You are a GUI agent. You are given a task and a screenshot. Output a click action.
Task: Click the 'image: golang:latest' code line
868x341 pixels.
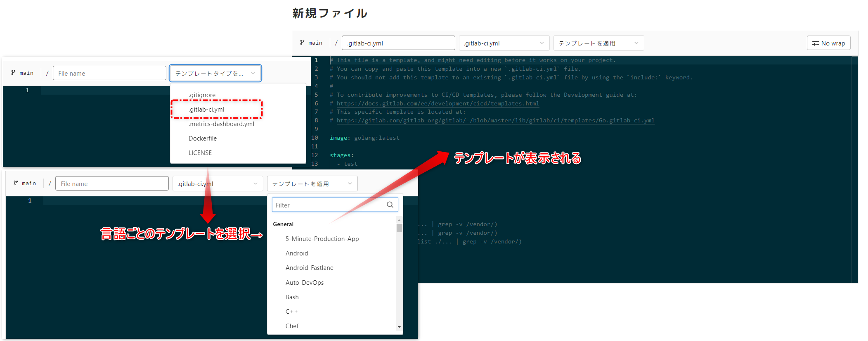(x=364, y=138)
